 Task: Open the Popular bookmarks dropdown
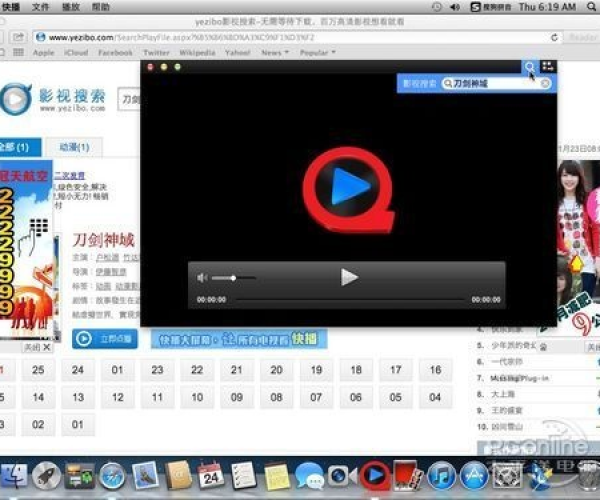[317, 52]
